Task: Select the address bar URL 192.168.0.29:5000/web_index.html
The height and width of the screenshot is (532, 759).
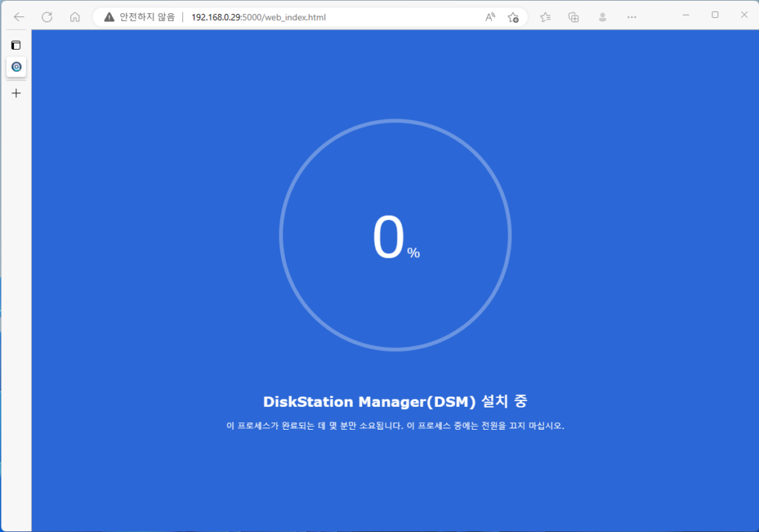Action: pos(259,17)
